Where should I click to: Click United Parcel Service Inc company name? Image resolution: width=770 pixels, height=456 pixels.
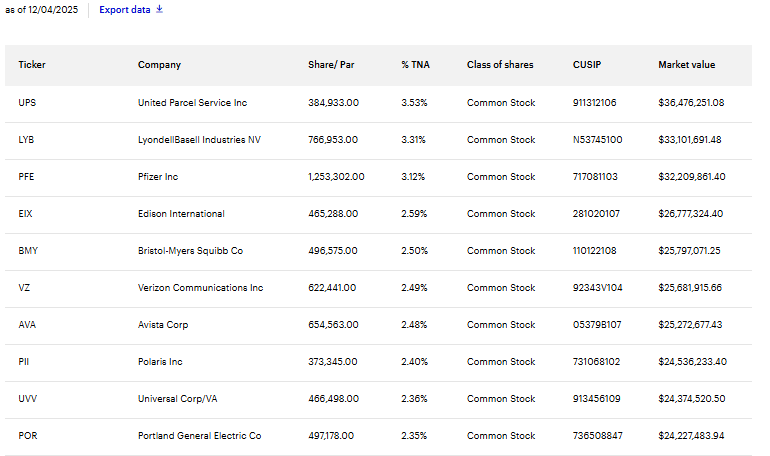click(x=191, y=103)
